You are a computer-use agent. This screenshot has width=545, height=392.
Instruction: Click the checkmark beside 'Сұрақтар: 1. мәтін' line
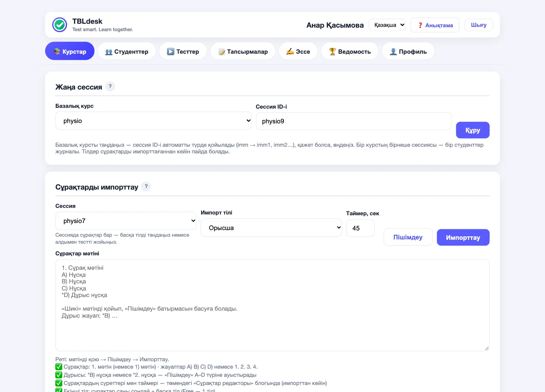pyautogui.click(x=59, y=367)
